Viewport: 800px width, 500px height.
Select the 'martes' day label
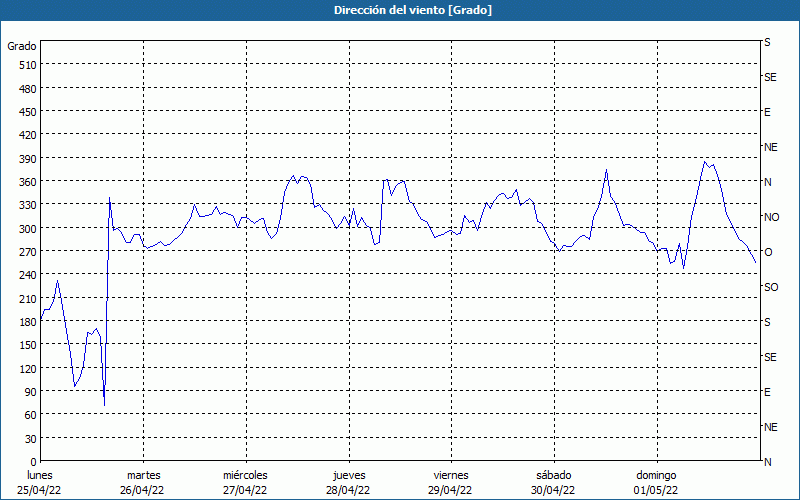[144, 476]
